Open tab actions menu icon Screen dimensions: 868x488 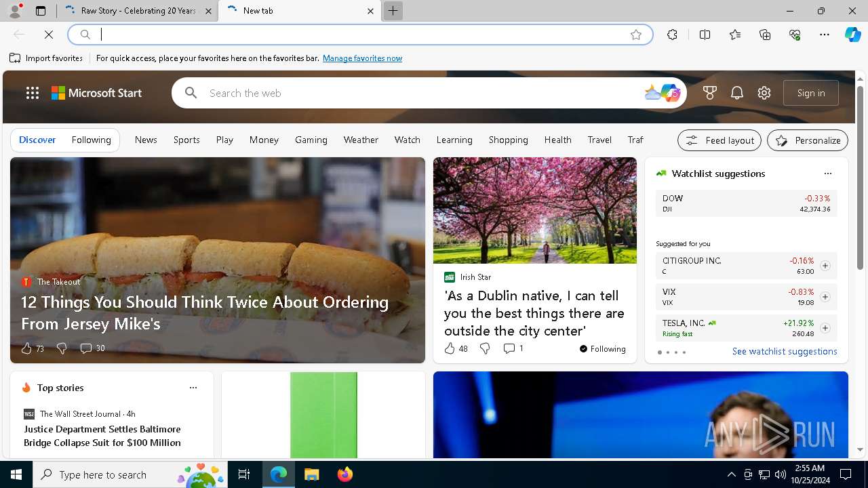tap(41, 11)
